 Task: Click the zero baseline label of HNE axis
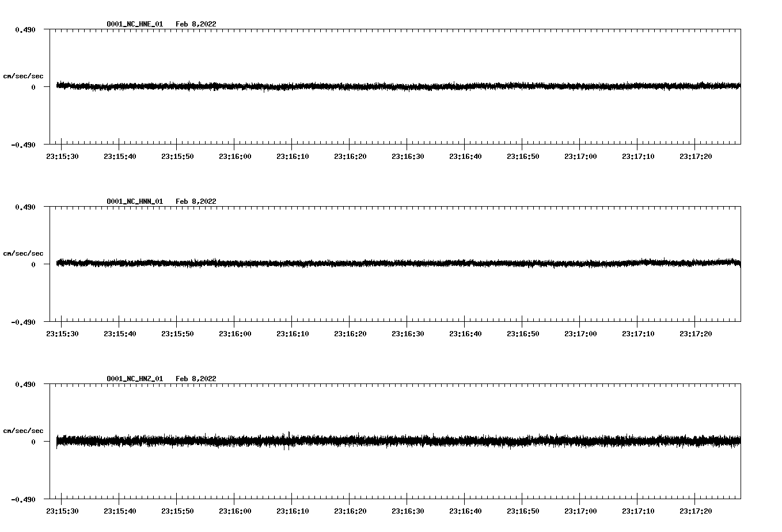pyautogui.click(x=33, y=87)
